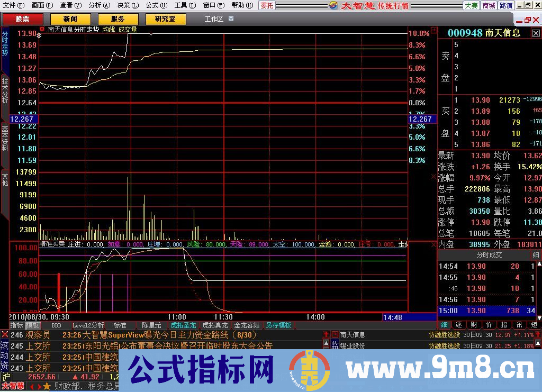The height and width of the screenshot is (392, 542).
Task: Click the small X at volume chart right edge
Action: (434, 177)
